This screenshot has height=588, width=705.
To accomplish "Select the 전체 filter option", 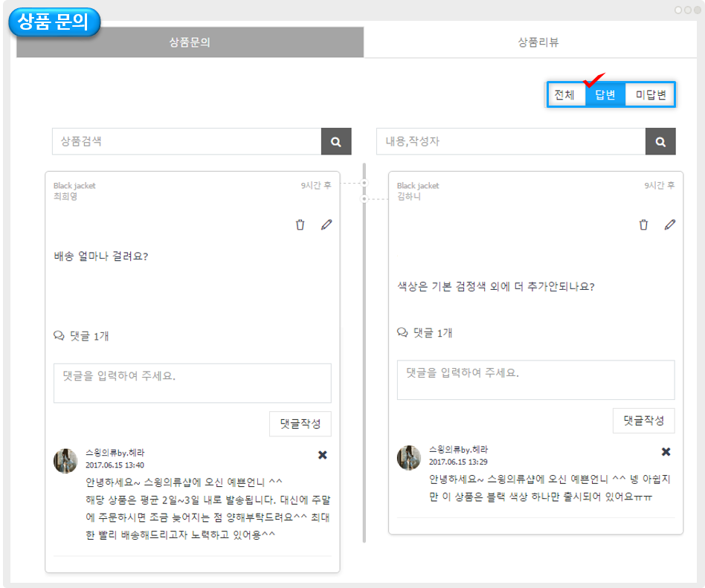I will [x=565, y=95].
